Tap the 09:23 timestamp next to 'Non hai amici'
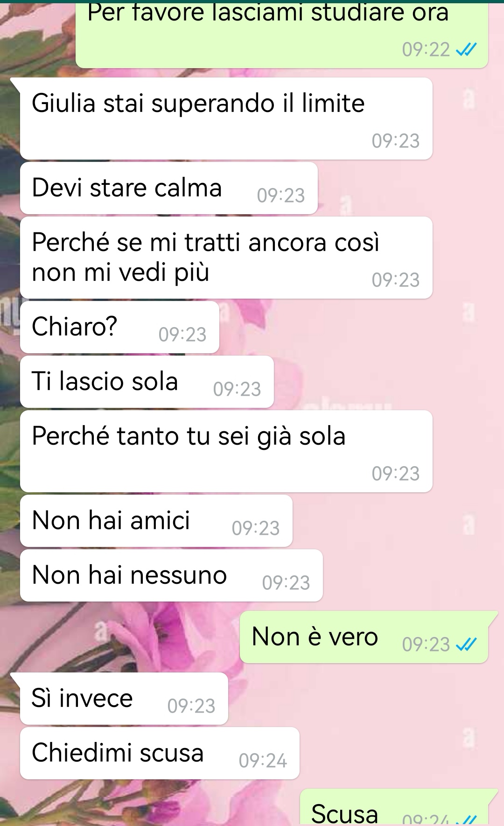 point(256,528)
